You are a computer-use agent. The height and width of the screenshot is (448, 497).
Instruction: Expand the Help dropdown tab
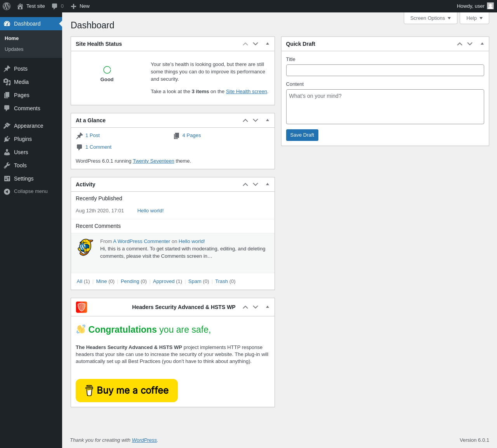click(x=474, y=18)
